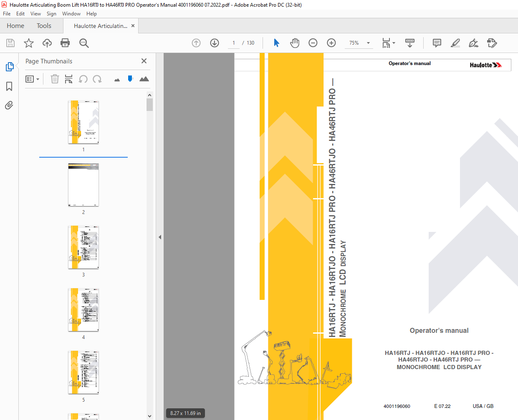
Task: Go to next page arrow
Action: [x=215, y=43]
